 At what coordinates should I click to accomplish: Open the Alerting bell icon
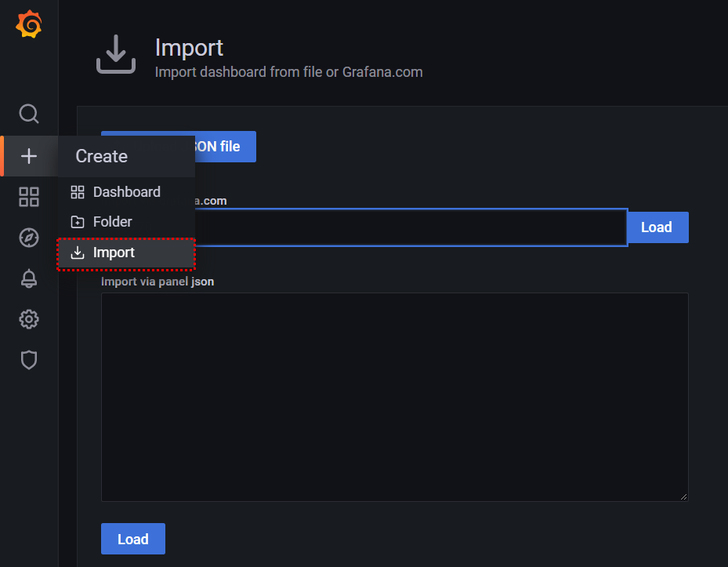pyautogui.click(x=29, y=278)
